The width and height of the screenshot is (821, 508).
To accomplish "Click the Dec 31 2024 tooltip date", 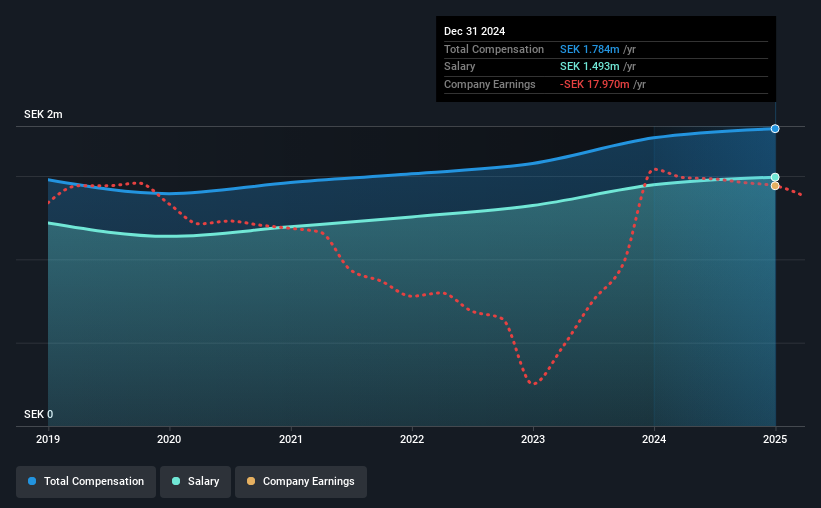I will tap(474, 31).
